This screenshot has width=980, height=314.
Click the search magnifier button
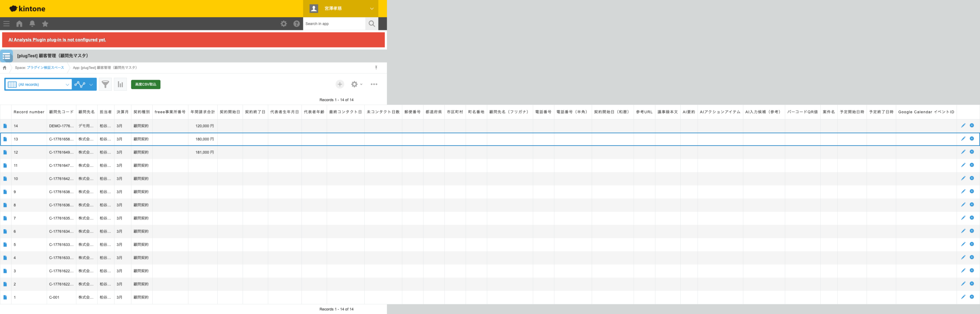pos(371,24)
